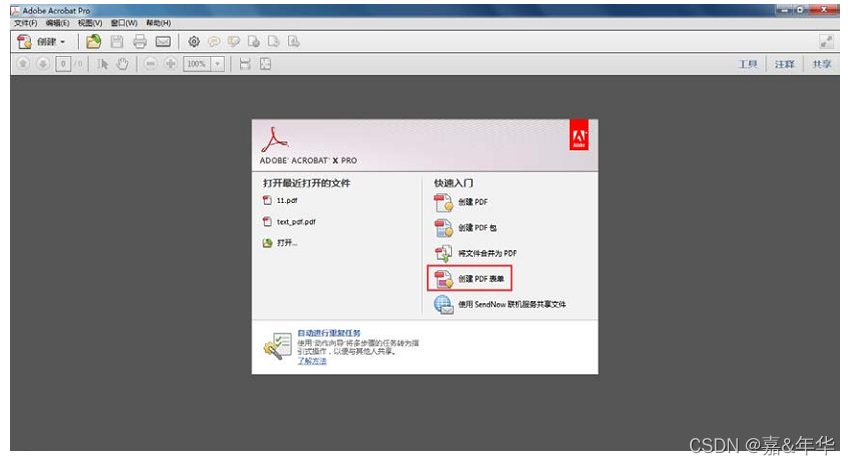Click the 11.pdf file icon
Image resolution: width=851 pixels, height=465 pixels.
(267, 200)
